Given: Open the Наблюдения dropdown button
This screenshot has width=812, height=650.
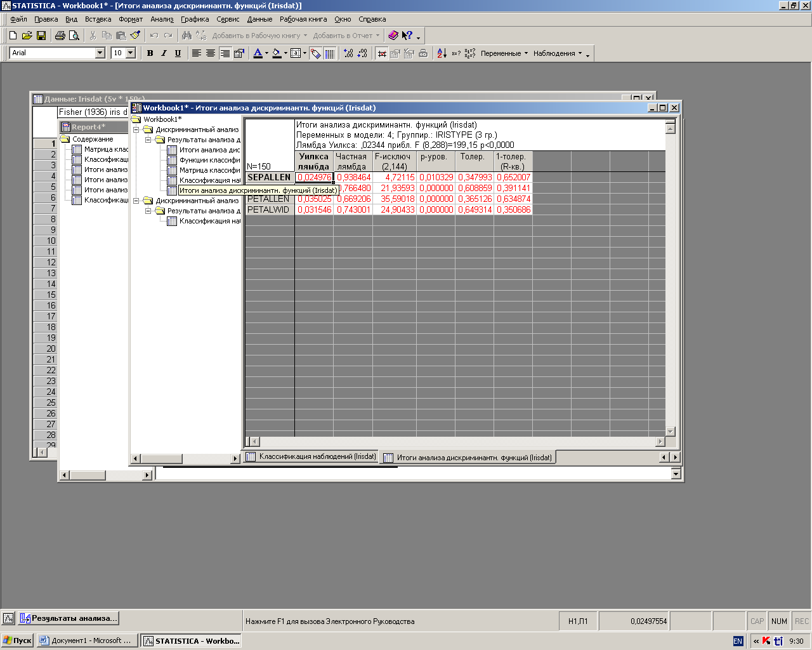Looking at the screenshot, I should [558, 53].
